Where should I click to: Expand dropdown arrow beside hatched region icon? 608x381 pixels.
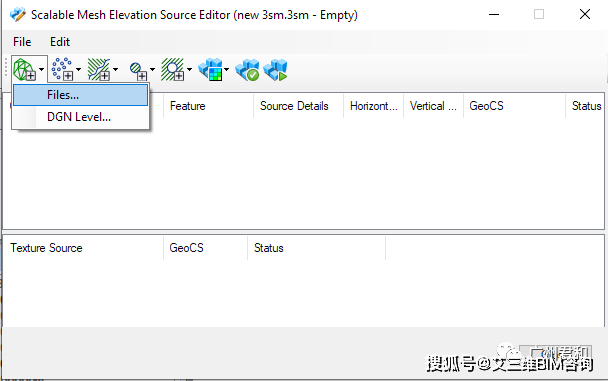click(x=189, y=70)
